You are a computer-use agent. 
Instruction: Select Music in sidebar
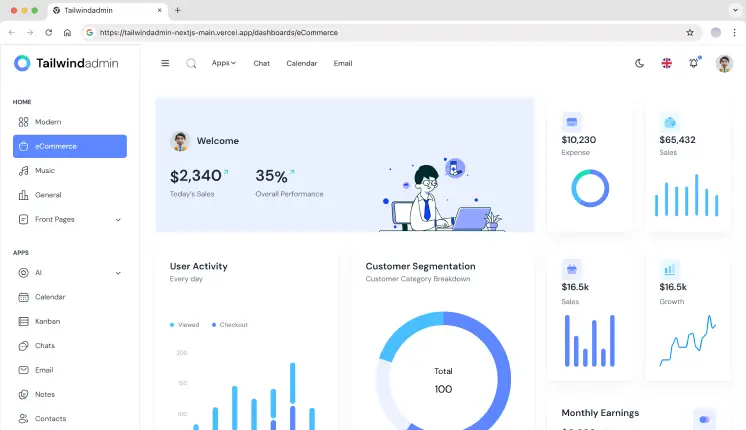click(70, 171)
